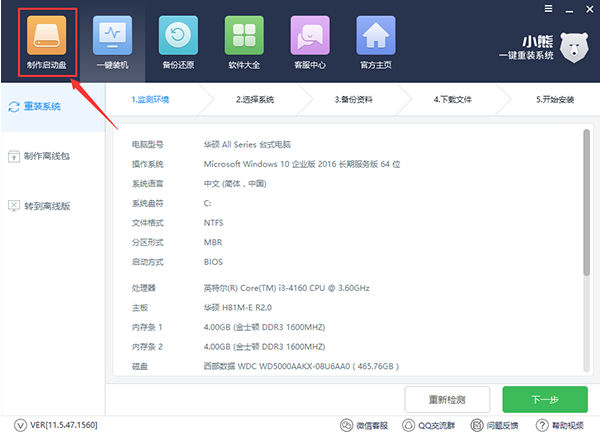Click the 小熊 bear logo
600x433 pixels.
(x=574, y=48)
